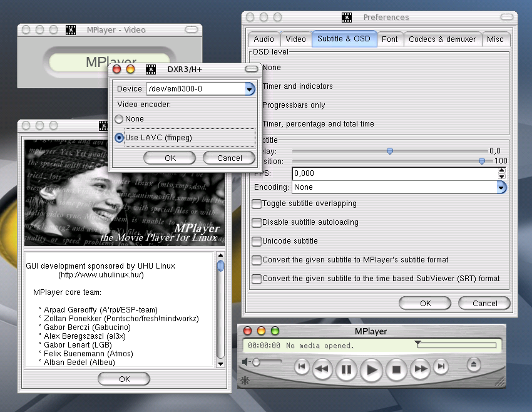This screenshot has width=532, height=412.
Task: Close the MPlayer controller with red button
Action: coord(248,331)
